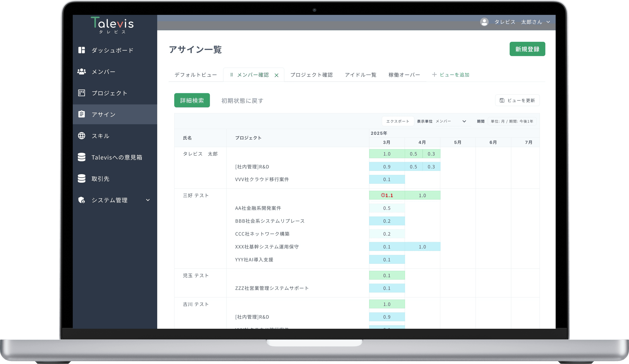Click XXX社基幹システム運用保守 project row

[x=267, y=247]
